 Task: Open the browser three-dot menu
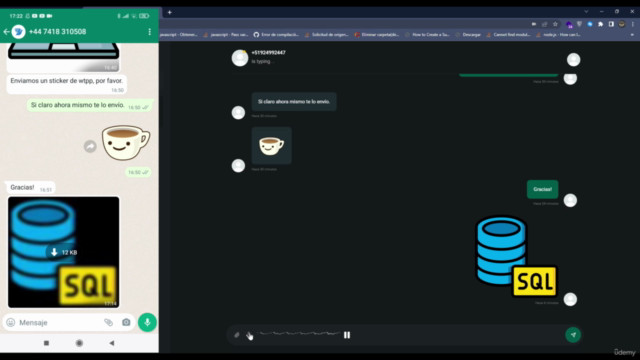pyautogui.click(x=633, y=24)
